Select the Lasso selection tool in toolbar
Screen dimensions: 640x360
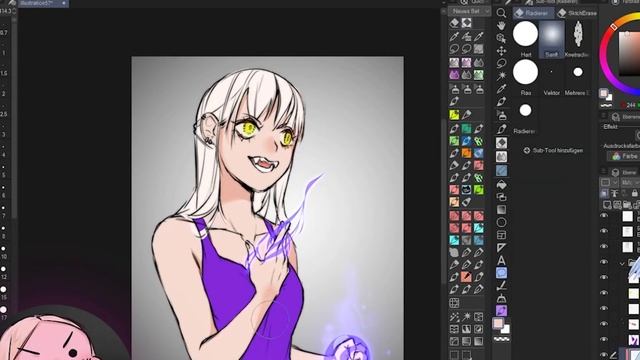[x=501, y=63]
